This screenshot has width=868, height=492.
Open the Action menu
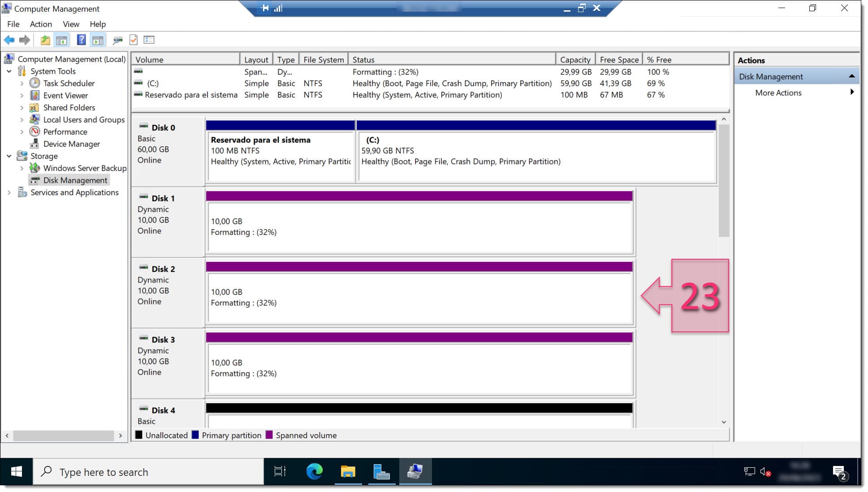pos(41,24)
